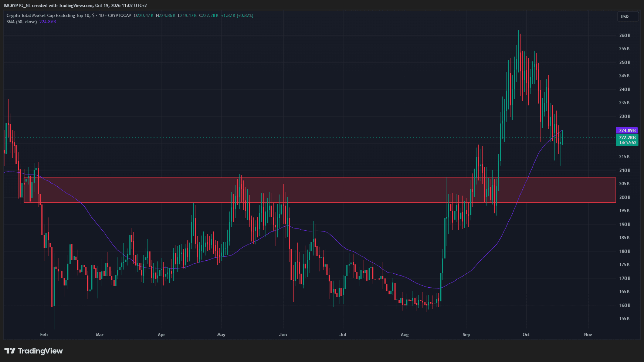Screen dimensions: 644x362
Task: Click the Jul label on the time axis
Action: click(x=343, y=335)
